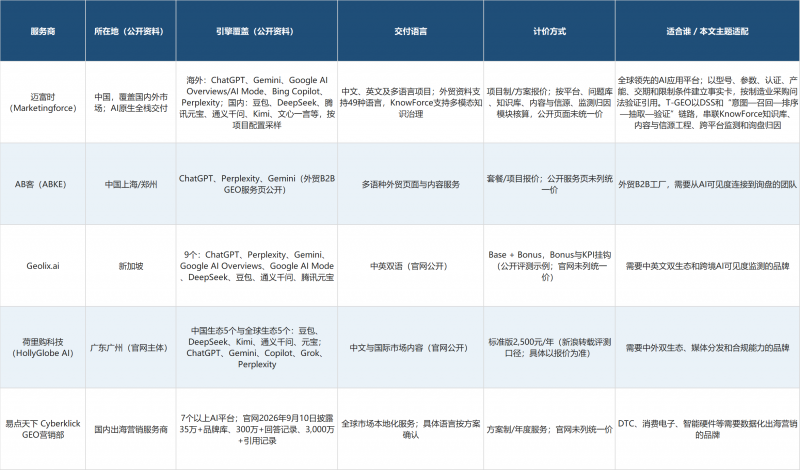Viewport: 800px width, 470px height.
Task: Select the 广东广州（官网主体）cell
Action: tap(131, 348)
